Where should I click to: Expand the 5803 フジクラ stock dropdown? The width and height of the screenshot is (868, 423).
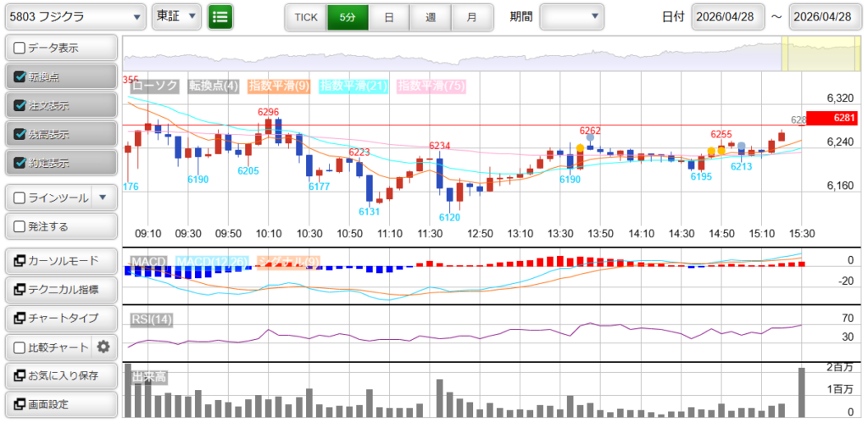point(74,16)
